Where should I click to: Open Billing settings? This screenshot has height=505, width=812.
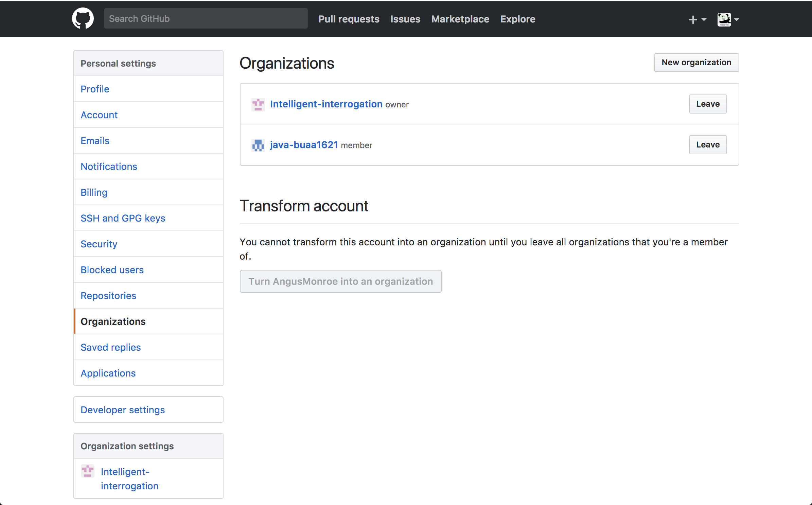[x=148, y=192]
